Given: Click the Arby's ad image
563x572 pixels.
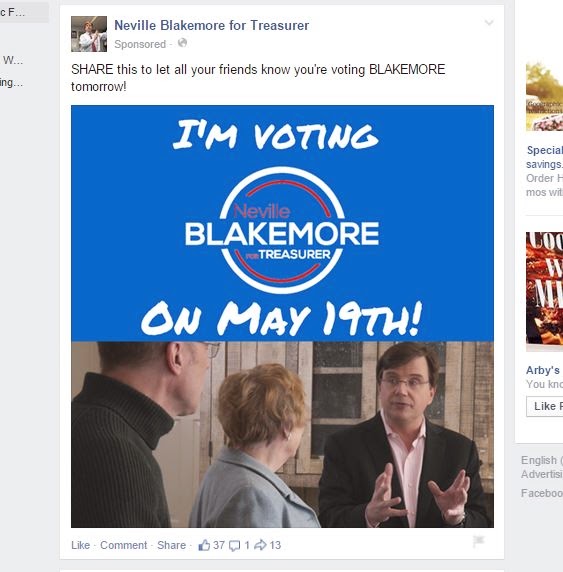Looking at the screenshot, I should click(544, 288).
